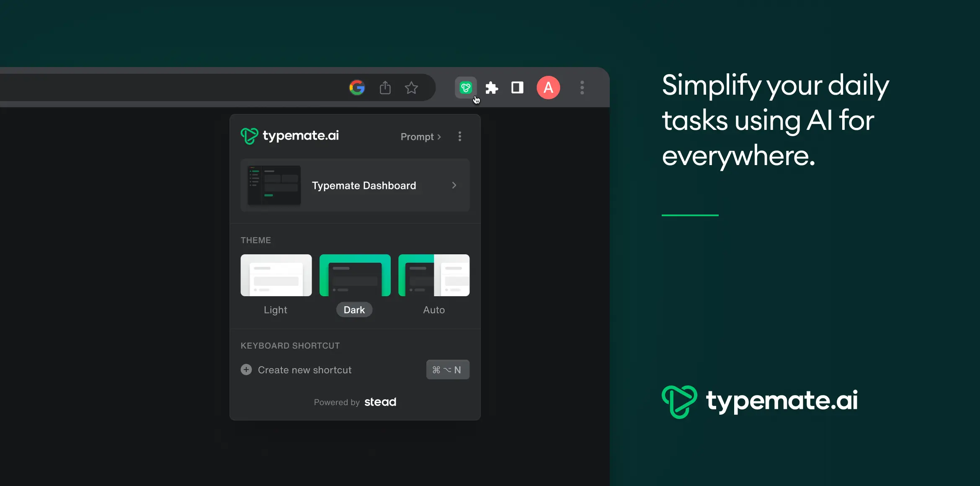The image size is (980, 486).
Task: Select the Auto theme preview
Action: click(433, 275)
